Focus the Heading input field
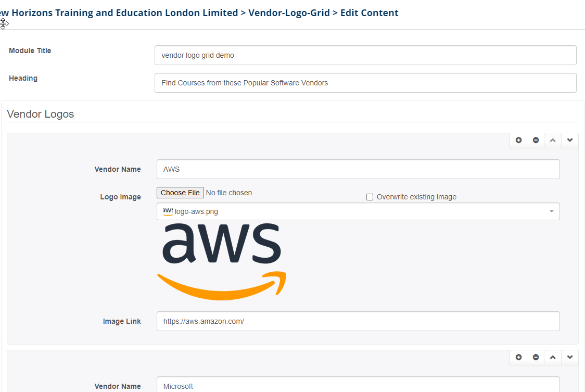585x392 pixels. (x=365, y=83)
